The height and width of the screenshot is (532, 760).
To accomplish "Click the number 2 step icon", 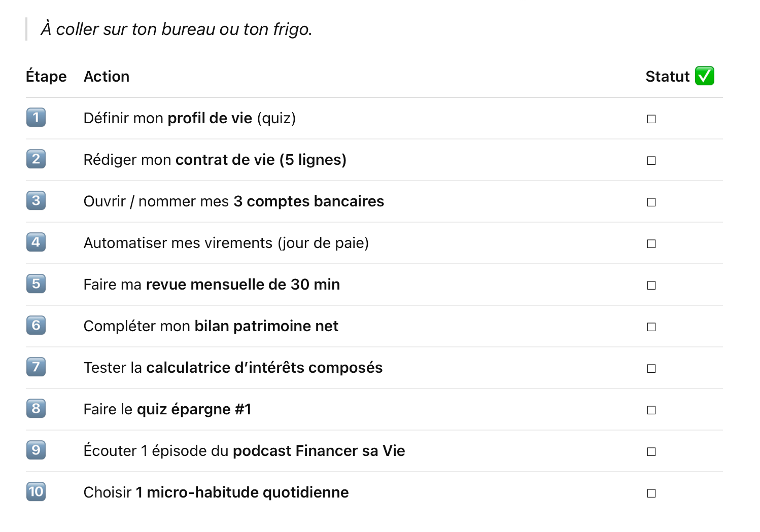I will tap(36, 159).
